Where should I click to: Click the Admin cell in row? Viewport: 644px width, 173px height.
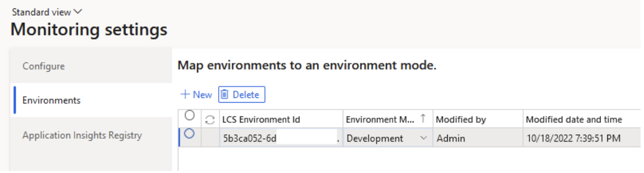[x=451, y=138]
